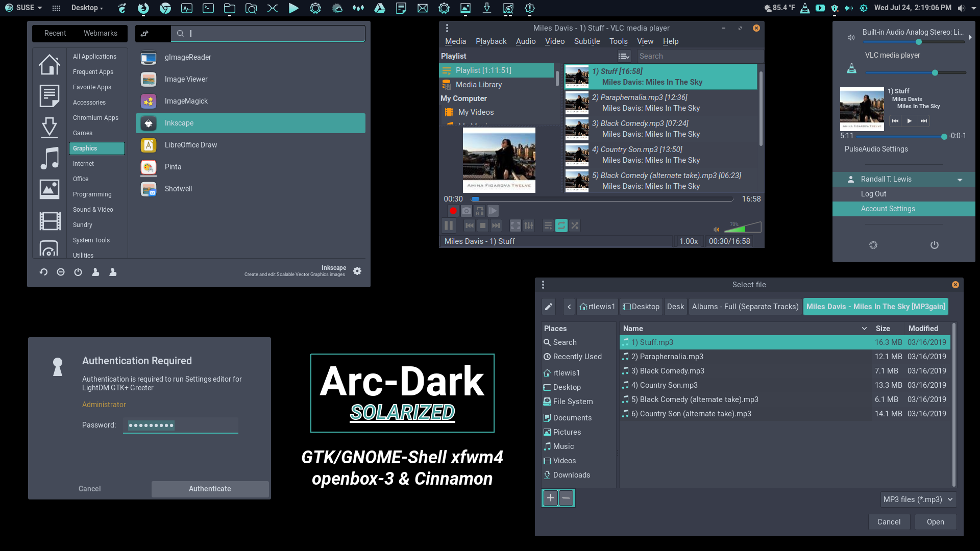Viewport: 980px width, 551px height.
Task: Click the frame-by-frame icon in VLC
Action: (493, 211)
